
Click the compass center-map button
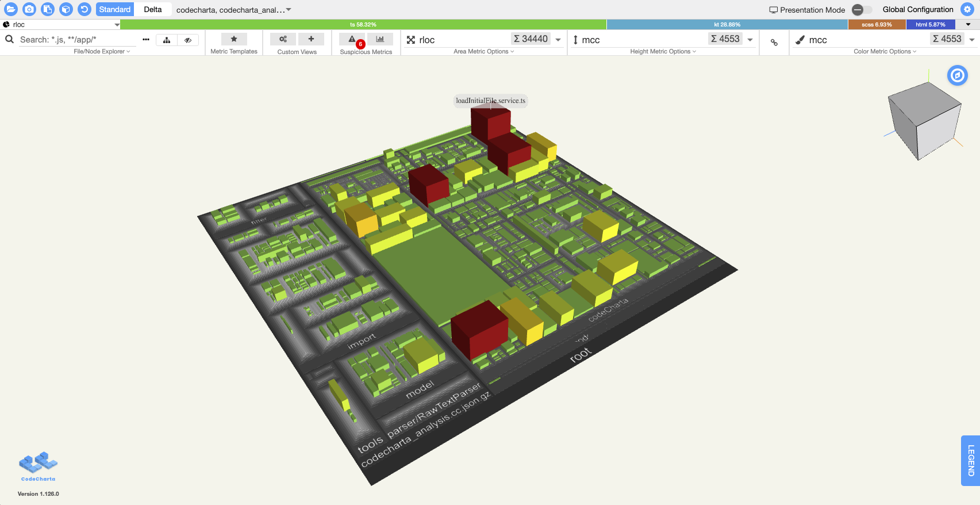[x=958, y=75]
